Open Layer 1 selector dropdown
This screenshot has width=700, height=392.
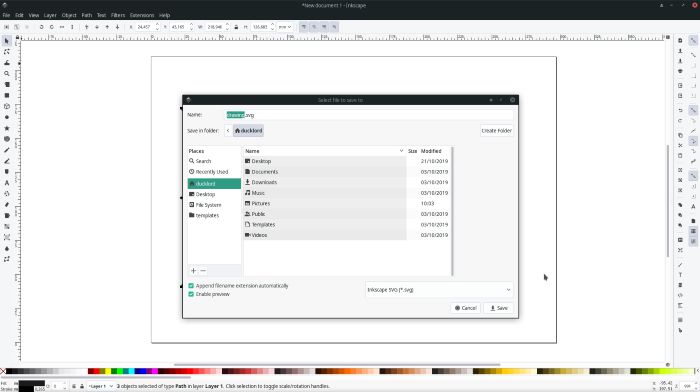(x=100, y=386)
